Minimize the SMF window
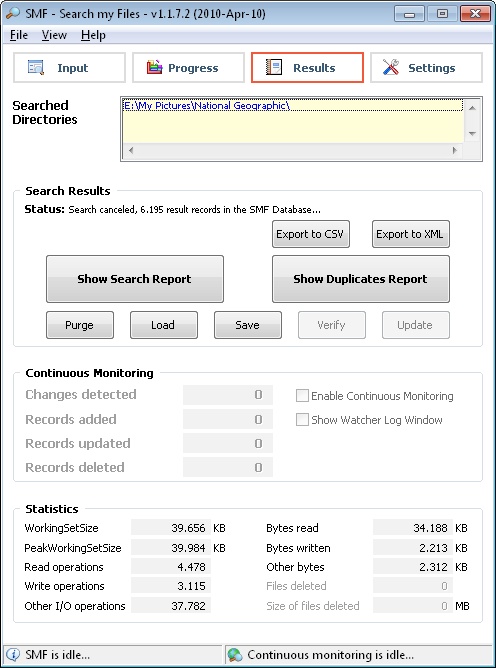Viewport: 496px width, 668px height. click(x=409, y=14)
